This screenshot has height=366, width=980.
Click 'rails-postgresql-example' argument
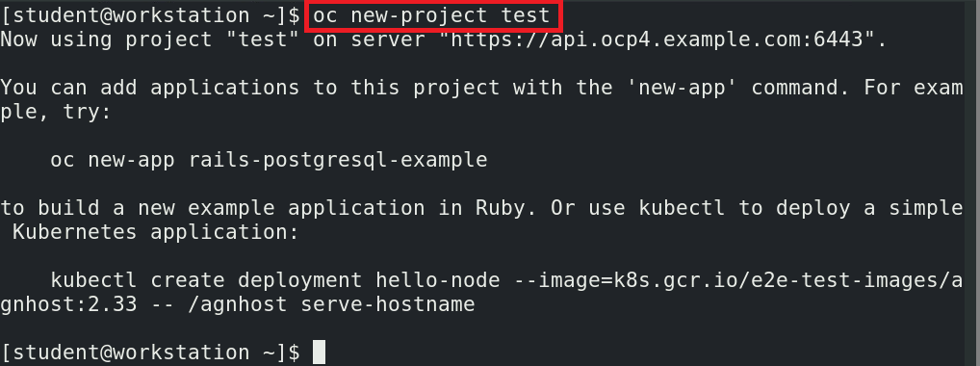(338, 160)
